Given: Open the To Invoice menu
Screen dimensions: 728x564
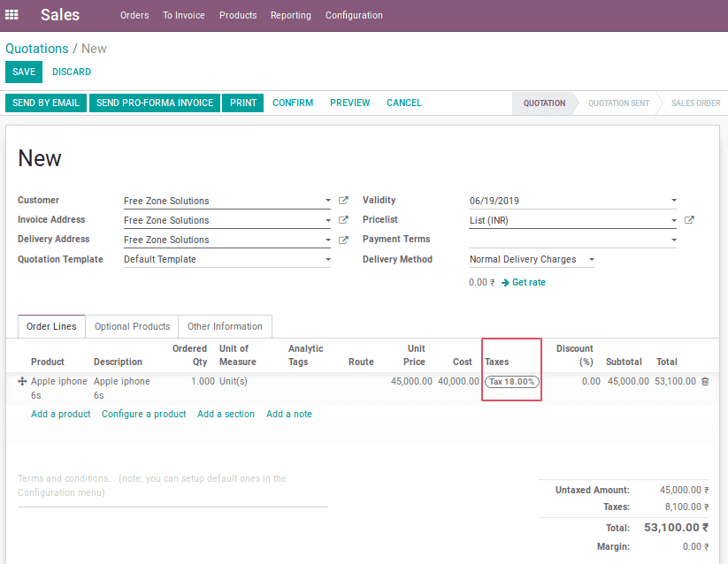Looking at the screenshot, I should (x=184, y=15).
